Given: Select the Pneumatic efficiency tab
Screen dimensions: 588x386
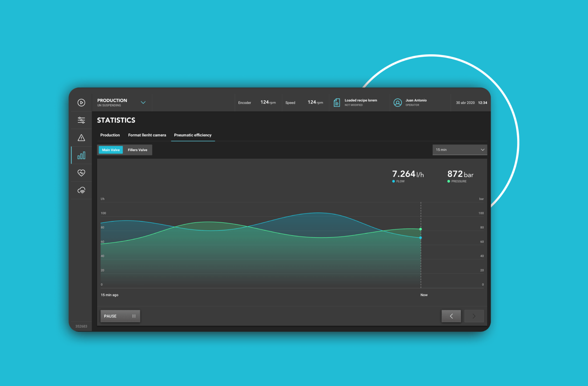Looking at the screenshot, I should point(193,135).
